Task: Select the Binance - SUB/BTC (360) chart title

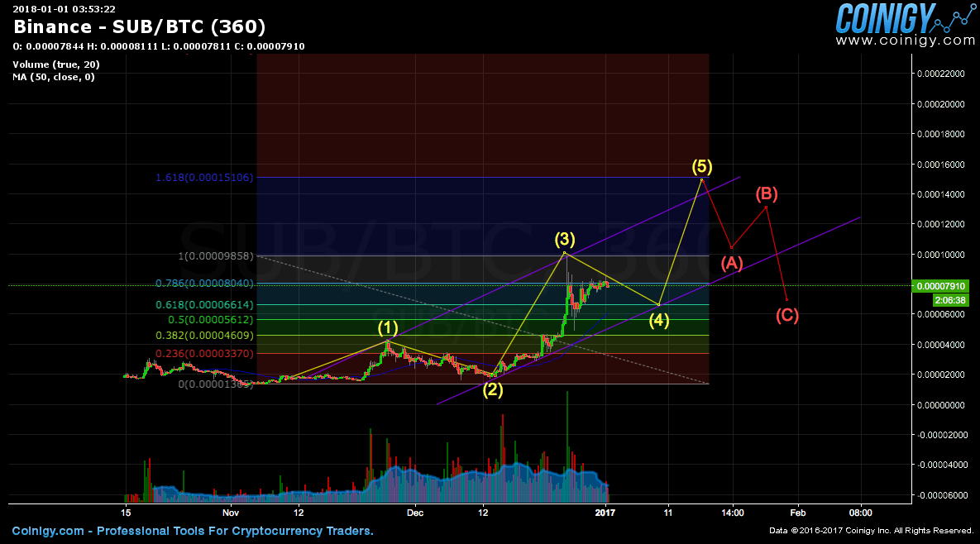Action: 140,26
